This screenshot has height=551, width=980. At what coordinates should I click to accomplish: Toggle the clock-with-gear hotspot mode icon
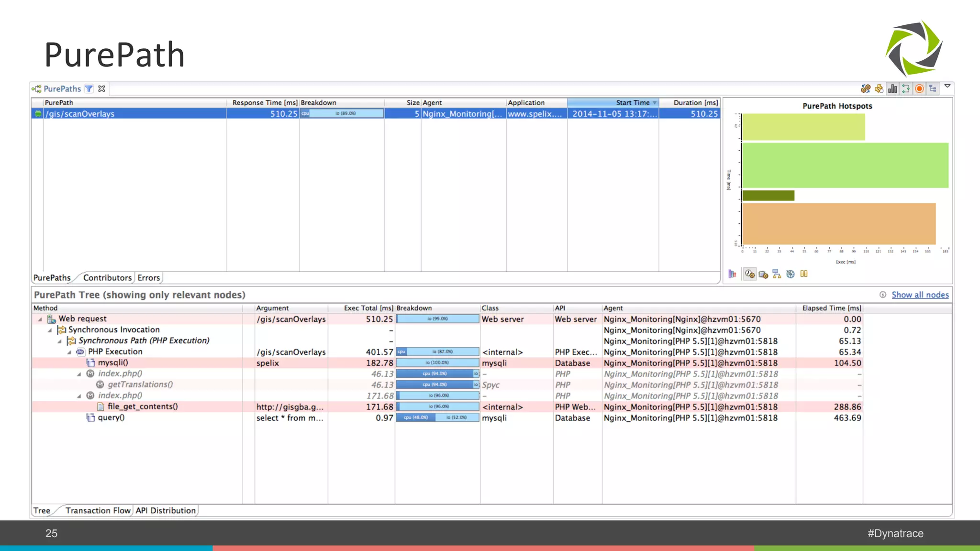point(749,274)
